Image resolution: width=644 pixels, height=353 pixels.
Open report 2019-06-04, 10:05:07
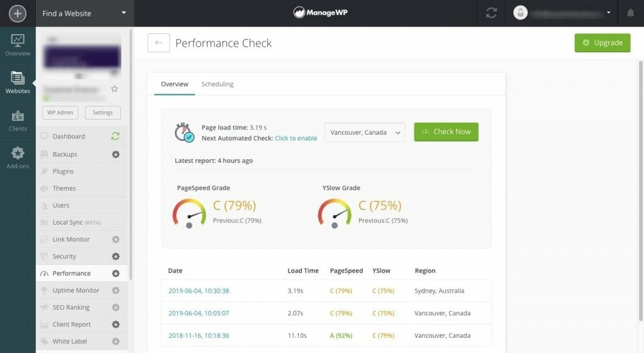(199, 313)
